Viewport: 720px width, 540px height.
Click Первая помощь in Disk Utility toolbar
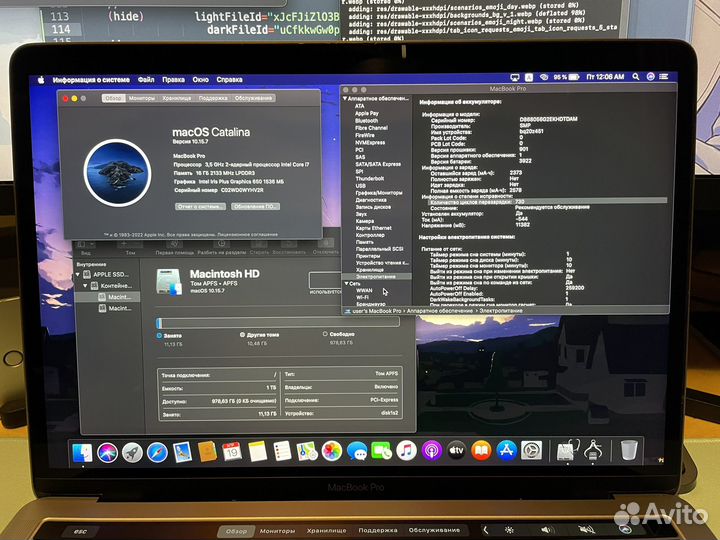tap(174, 247)
